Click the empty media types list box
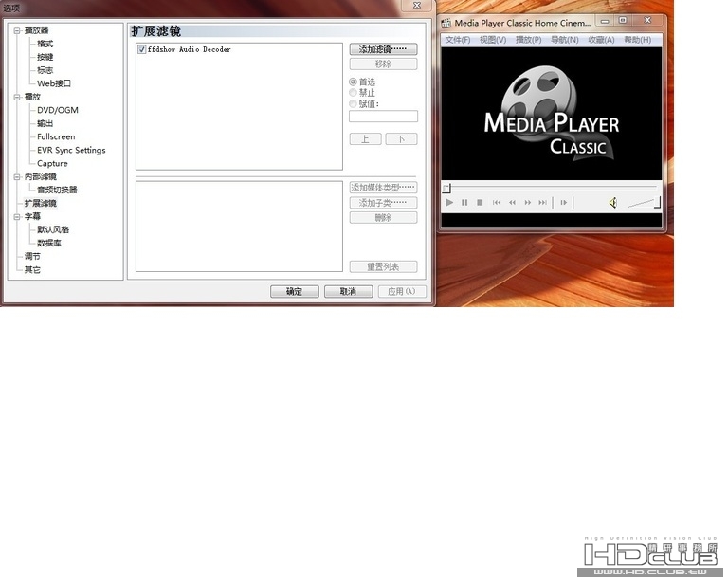728x582 pixels. (x=239, y=227)
